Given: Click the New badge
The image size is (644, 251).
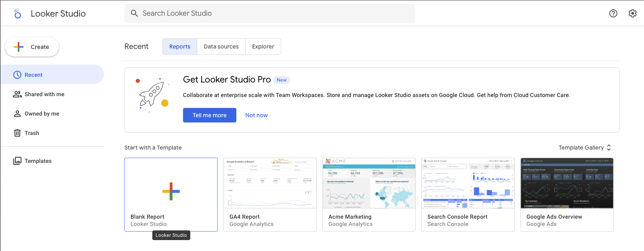Looking at the screenshot, I should 282,80.
